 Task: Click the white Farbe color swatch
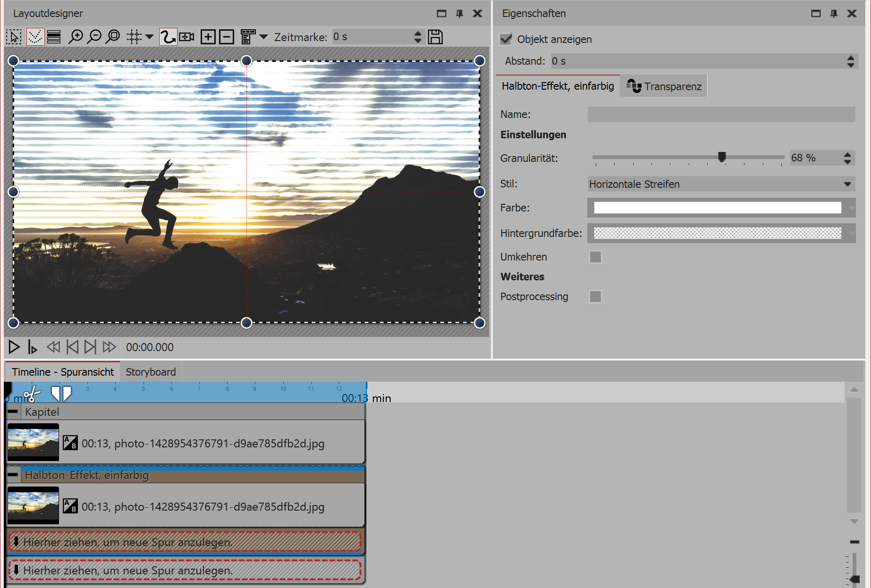[717, 208]
